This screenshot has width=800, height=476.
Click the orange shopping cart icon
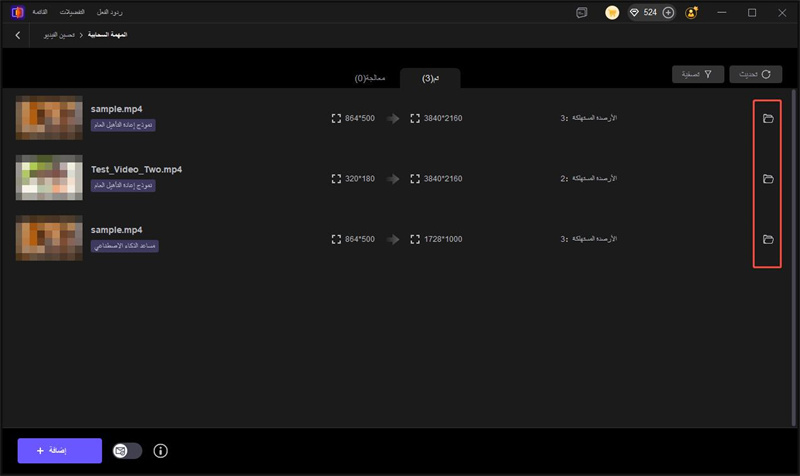coord(612,13)
